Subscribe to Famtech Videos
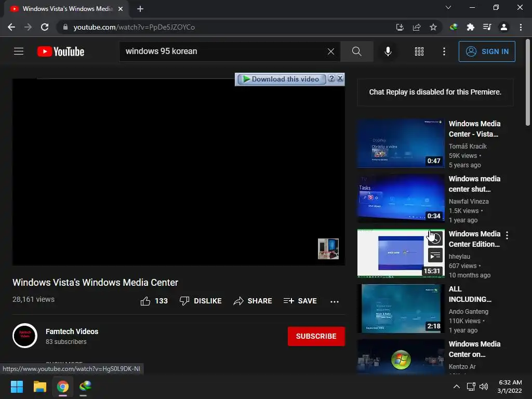532x399 pixels. click(x=316, y=336)
